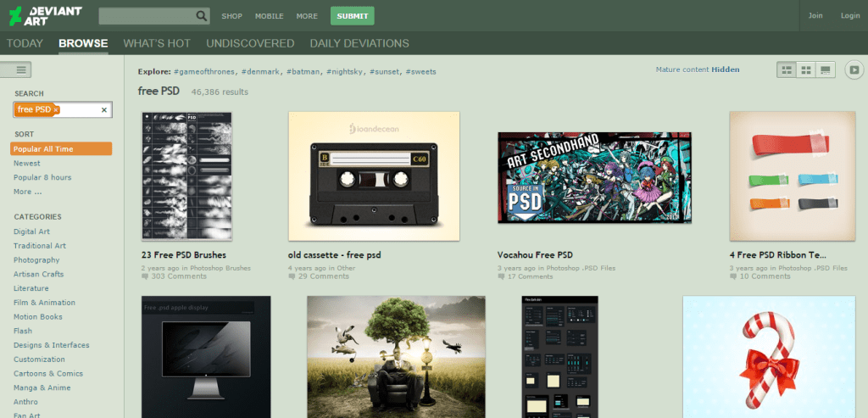The height and width of the screenshot is (418, 868).
Task: Switch to the TODAY tab
Action: 25,43
